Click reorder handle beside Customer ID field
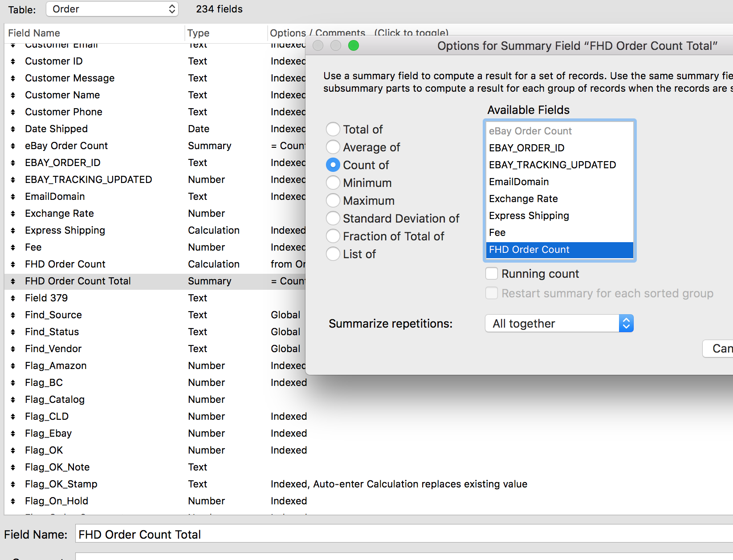The height and width of the screenshot is (560, 733). (13, 61)
